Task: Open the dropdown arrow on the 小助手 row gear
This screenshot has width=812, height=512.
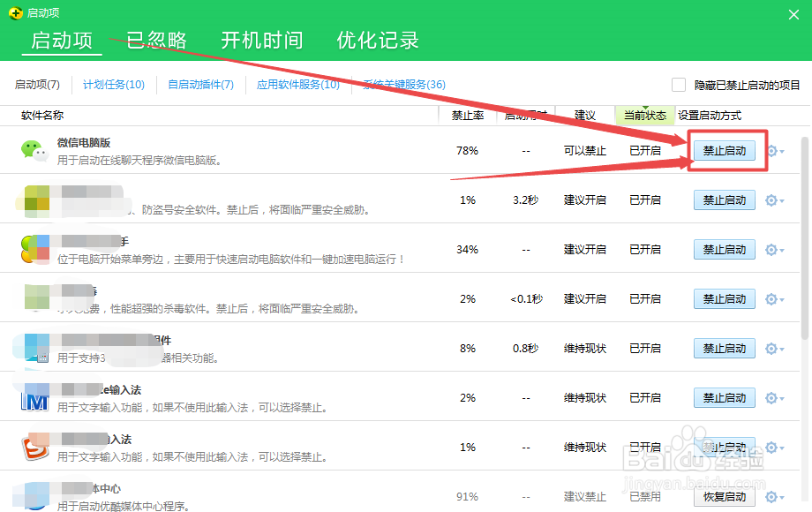Action: (x=780, y=249)
